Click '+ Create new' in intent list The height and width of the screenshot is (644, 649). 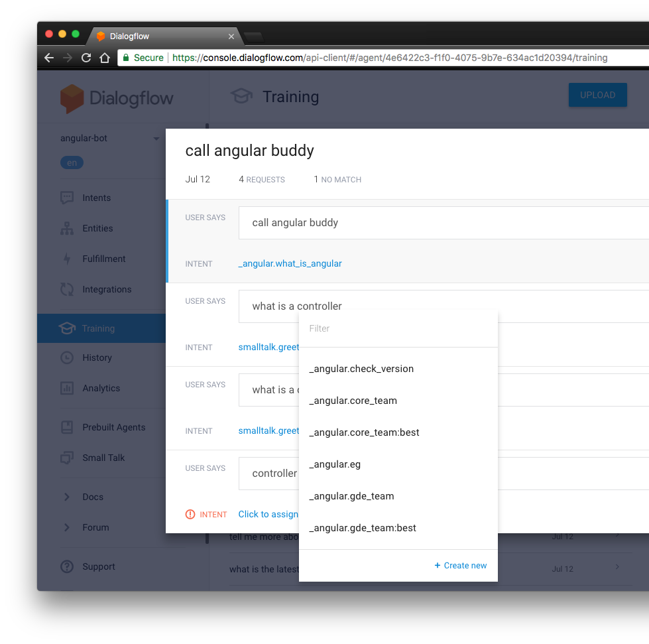(x=460, y=565)
